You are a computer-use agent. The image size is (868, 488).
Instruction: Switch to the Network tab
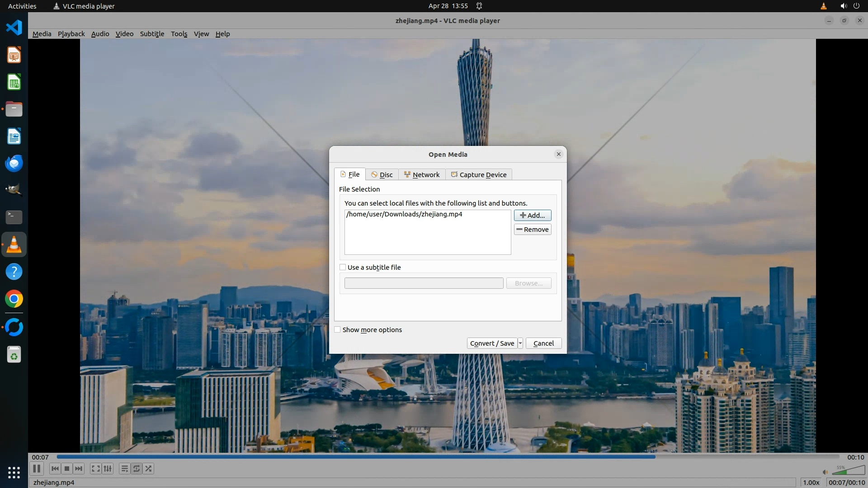[422, 175]
